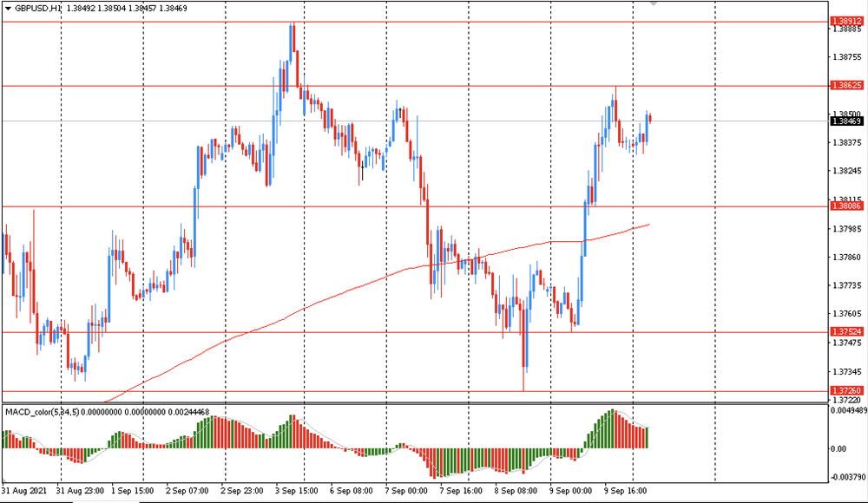Click the MACD_color(5,34,5) indicator label
This screenshot has height=503, width=868.
tap(42, 412)
